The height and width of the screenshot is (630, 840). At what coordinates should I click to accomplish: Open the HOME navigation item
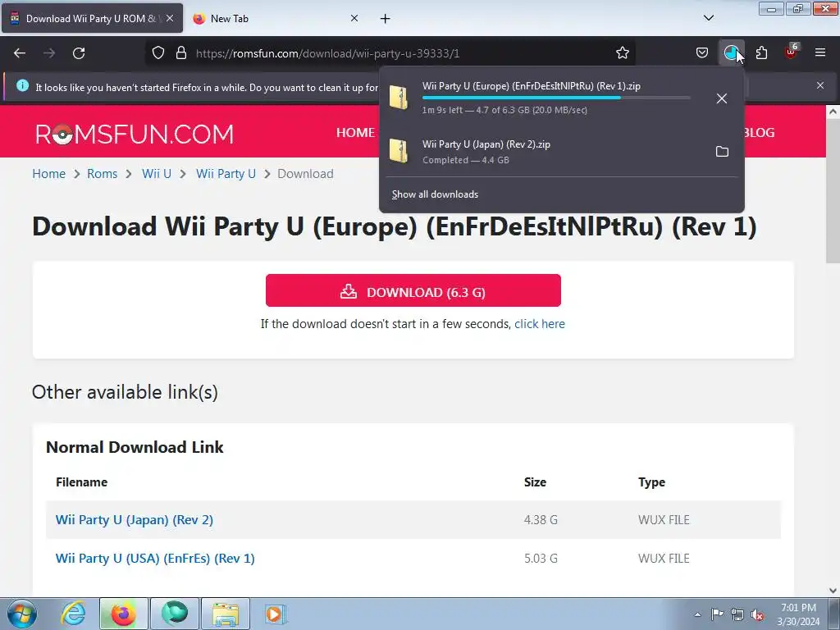click(355, 132)
